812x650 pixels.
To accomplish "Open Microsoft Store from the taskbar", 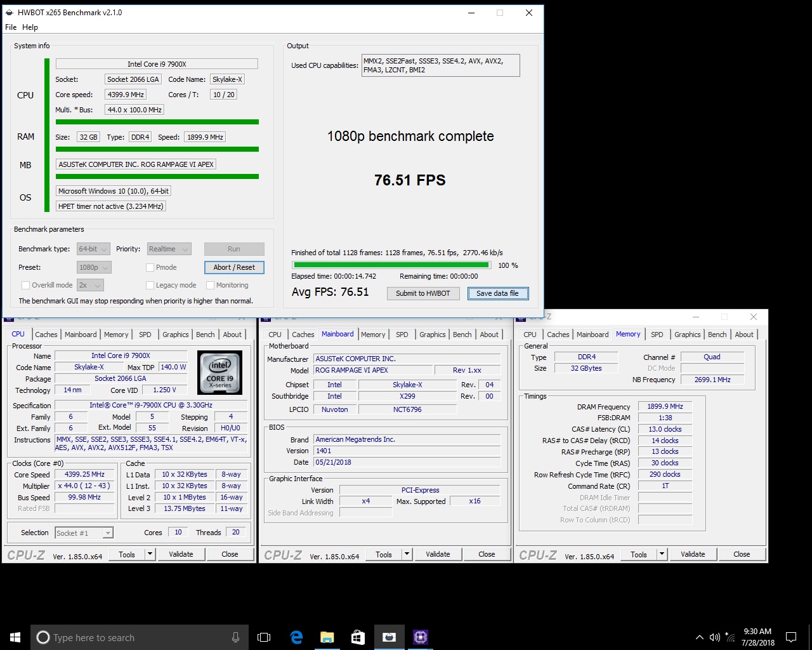I will tap(358, 637).
